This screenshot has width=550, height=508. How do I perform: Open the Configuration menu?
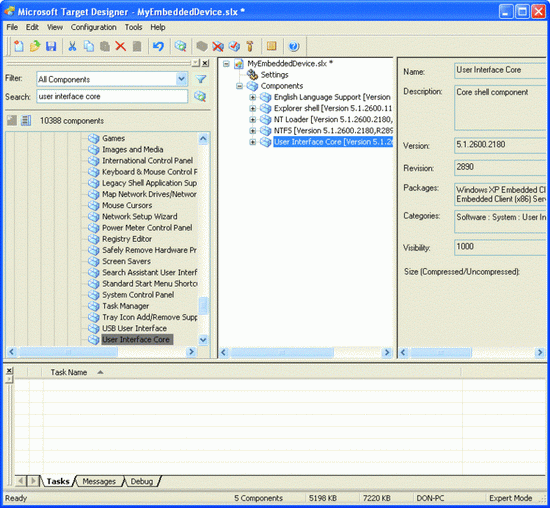point(93,27)
